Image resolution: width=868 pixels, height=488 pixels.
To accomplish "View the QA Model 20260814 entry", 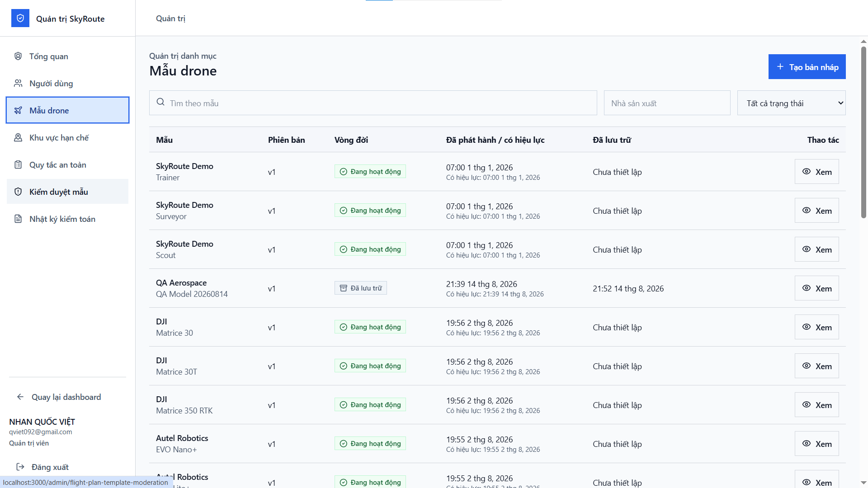I will pyautogui.click(x=816, y=288).
